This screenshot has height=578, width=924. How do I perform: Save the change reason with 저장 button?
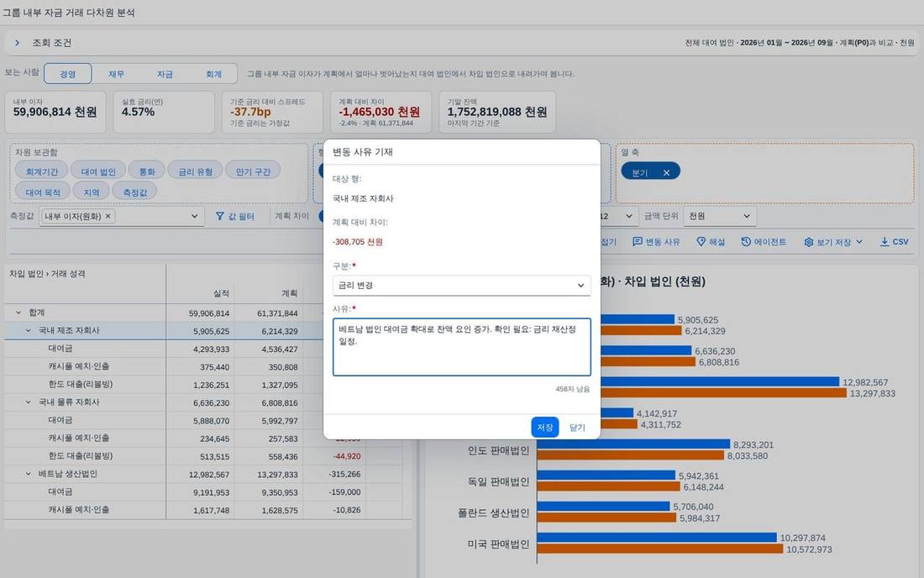click(x=544, y=427)
